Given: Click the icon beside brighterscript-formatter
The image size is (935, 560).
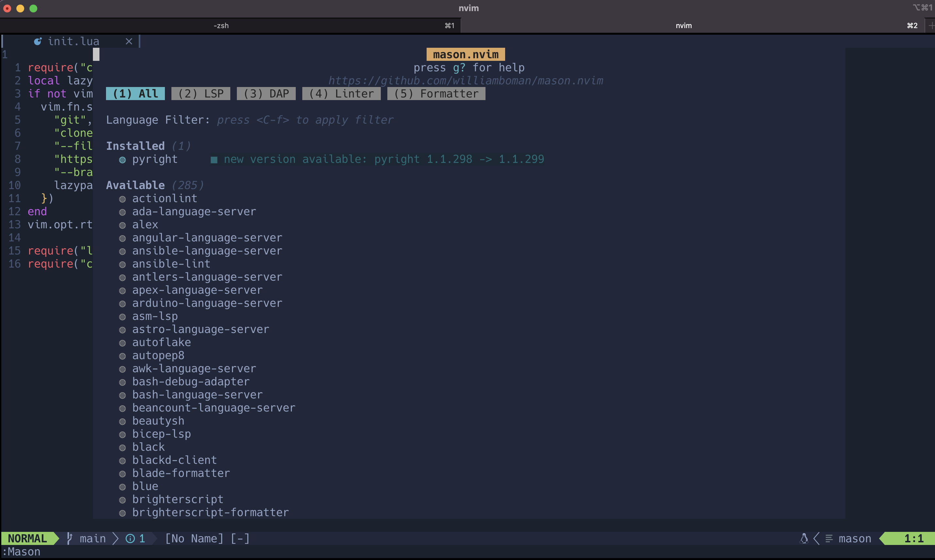Looking at the screenshot, I should coord(122,513).
